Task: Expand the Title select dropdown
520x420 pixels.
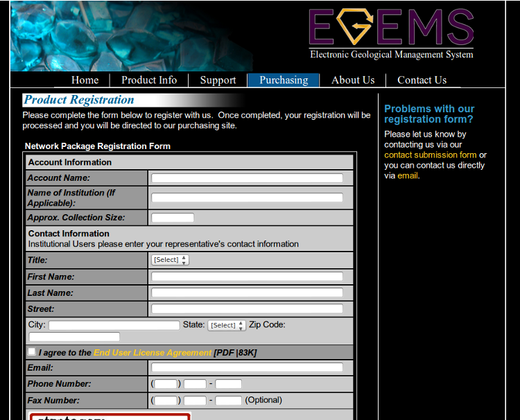Action: click(170, 260)
